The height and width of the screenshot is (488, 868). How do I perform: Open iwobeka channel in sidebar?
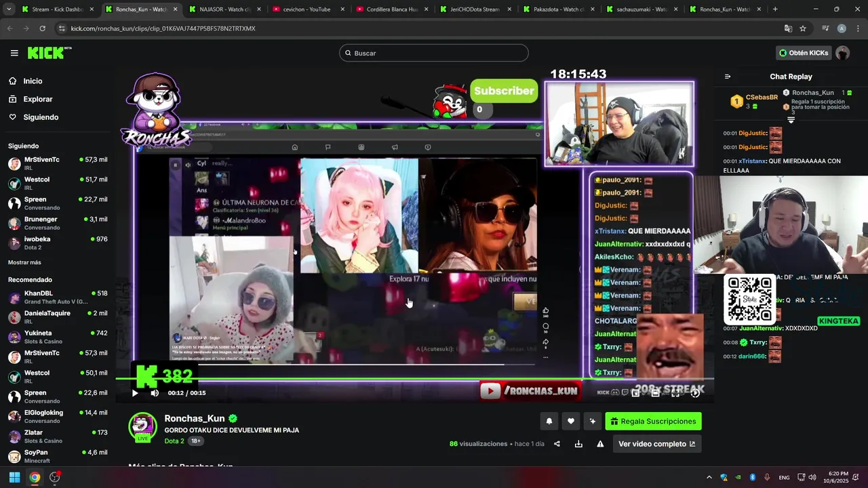[x=57, y=243]
